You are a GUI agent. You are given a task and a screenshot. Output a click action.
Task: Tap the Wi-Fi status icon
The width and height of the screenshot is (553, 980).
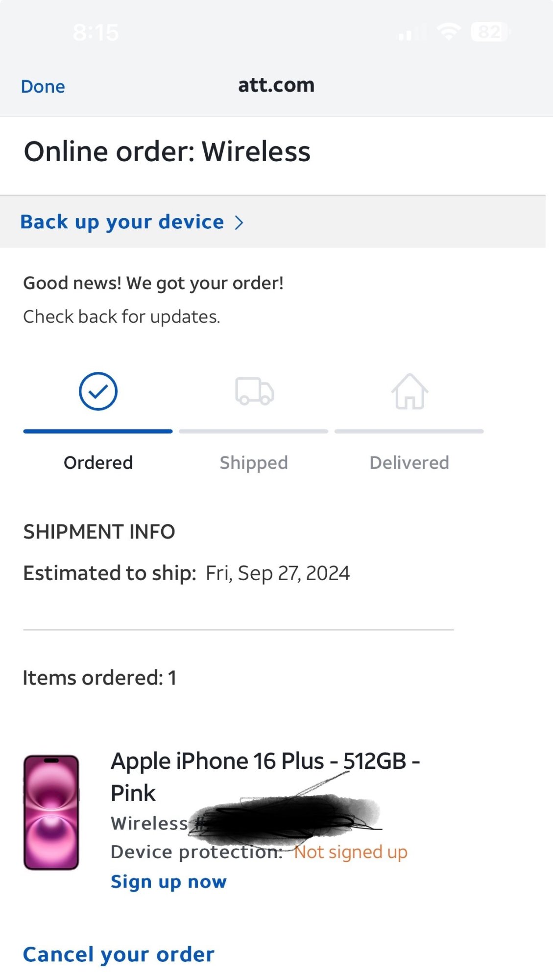pos(449,32)
